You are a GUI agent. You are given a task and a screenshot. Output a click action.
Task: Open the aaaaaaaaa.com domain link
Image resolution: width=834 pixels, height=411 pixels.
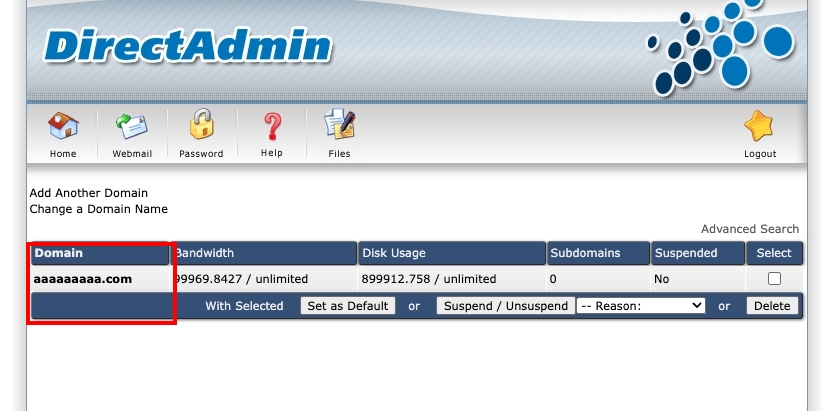[82, 279]
